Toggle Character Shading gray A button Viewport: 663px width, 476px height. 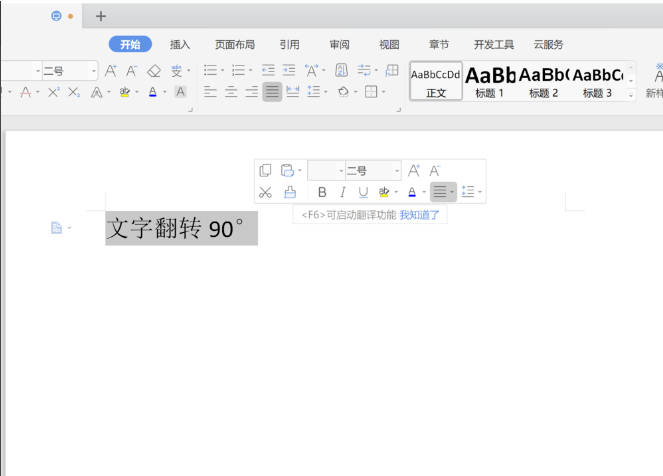pyautogui.click(x=181, y=92)
